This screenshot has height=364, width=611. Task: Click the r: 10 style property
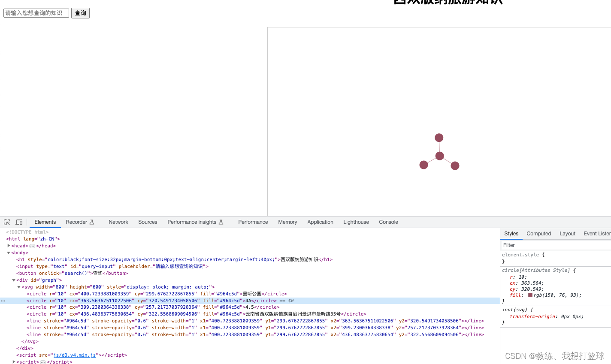[x=518, y=277]
